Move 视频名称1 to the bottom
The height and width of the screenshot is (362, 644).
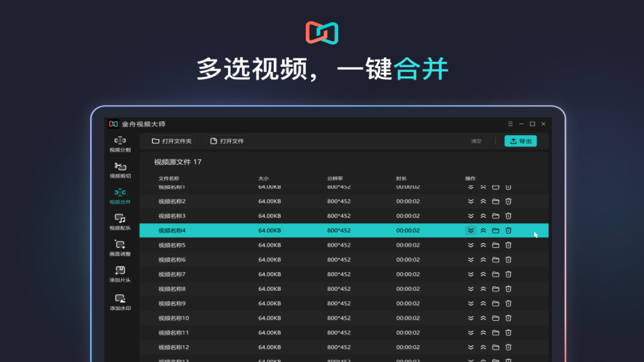(470, 187)
